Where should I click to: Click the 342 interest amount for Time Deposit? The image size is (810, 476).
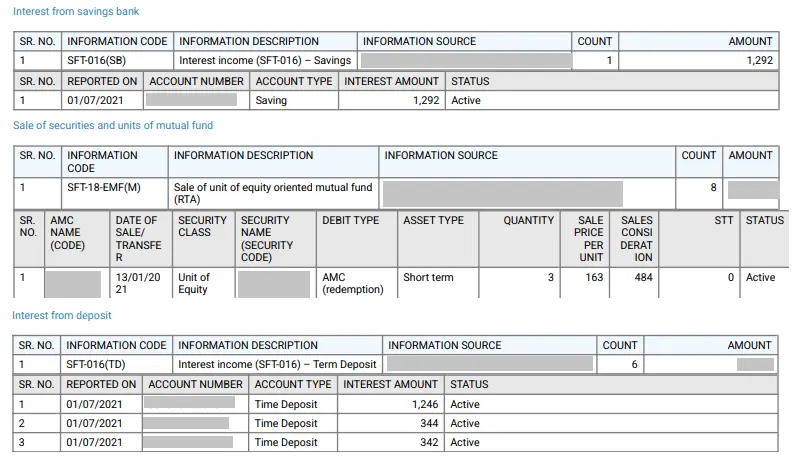click(x=429, y=442)
